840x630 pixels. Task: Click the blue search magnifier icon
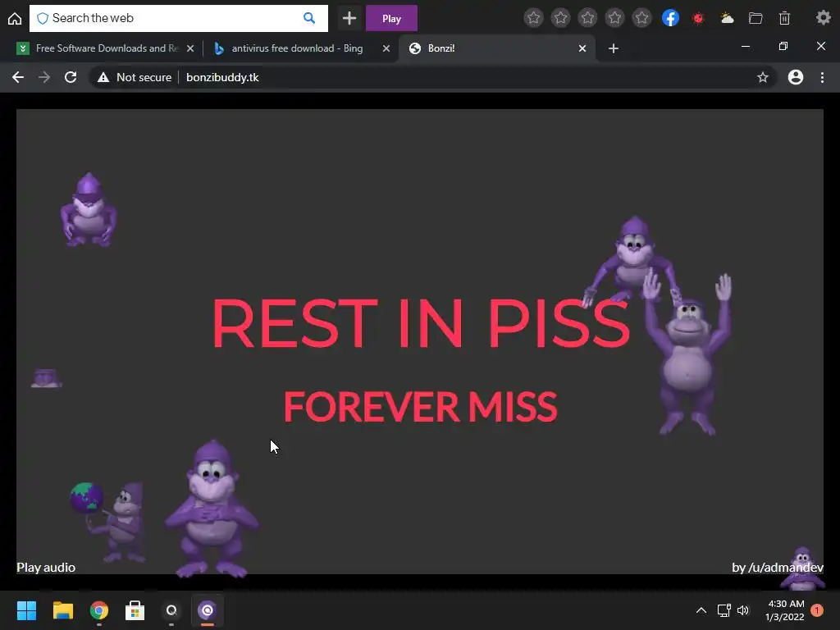[x=309, y=18]
